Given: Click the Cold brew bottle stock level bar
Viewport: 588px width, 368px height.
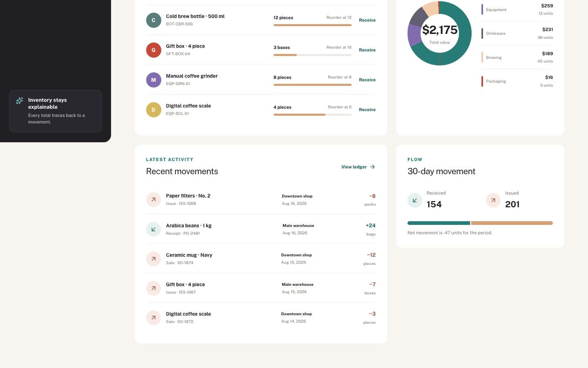Looking at the screenshot, I should coord(312,25).
